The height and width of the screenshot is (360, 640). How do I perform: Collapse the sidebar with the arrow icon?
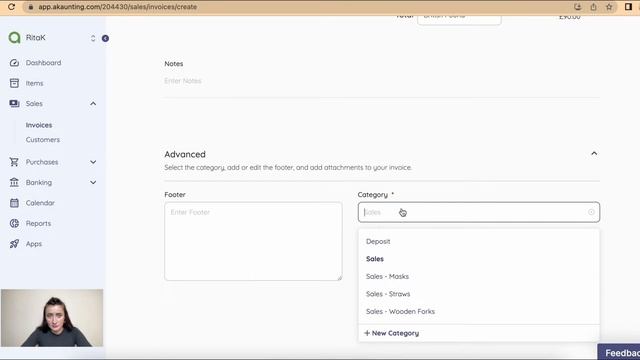(x=105, y=38)
